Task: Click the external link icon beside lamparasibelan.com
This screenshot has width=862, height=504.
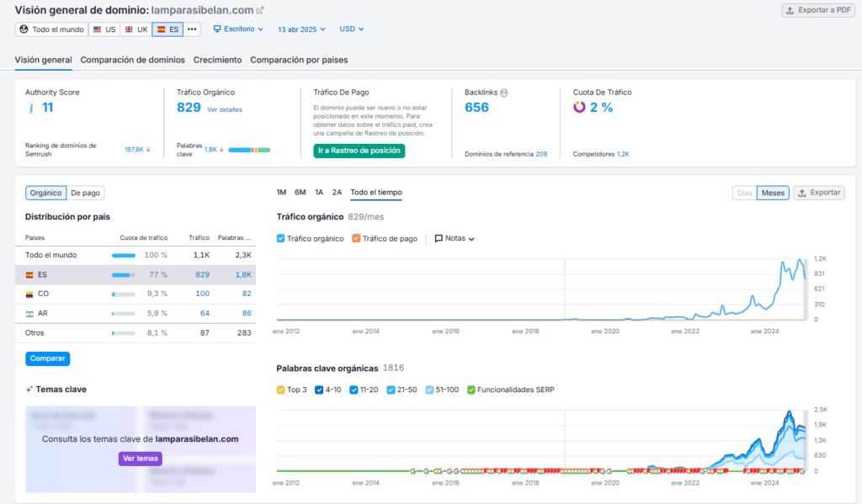Action: tap(260, 10)
